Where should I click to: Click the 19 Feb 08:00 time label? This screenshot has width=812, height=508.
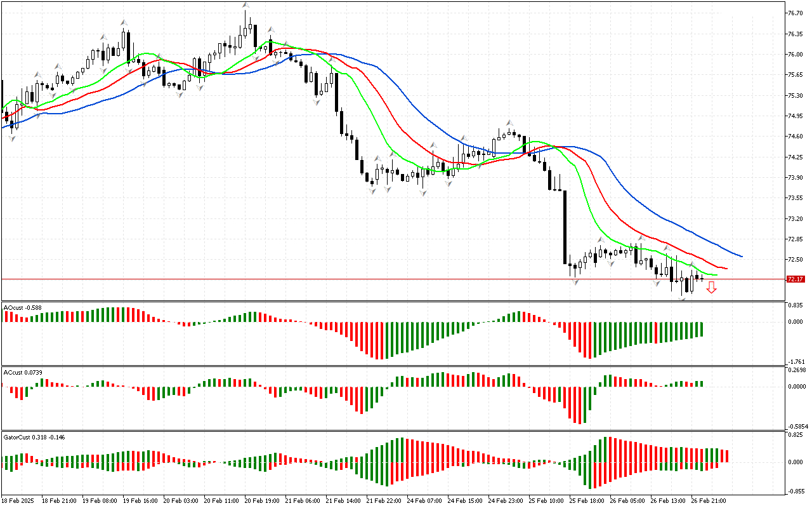[100, 501]
